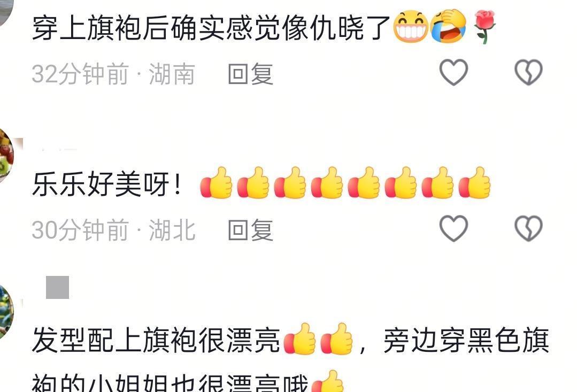The width and height of the screenshot is (577, 392).
Task: Dislike the 湖北 comment with broken heart
Action: pyautogui.click(x=528, y=228)
